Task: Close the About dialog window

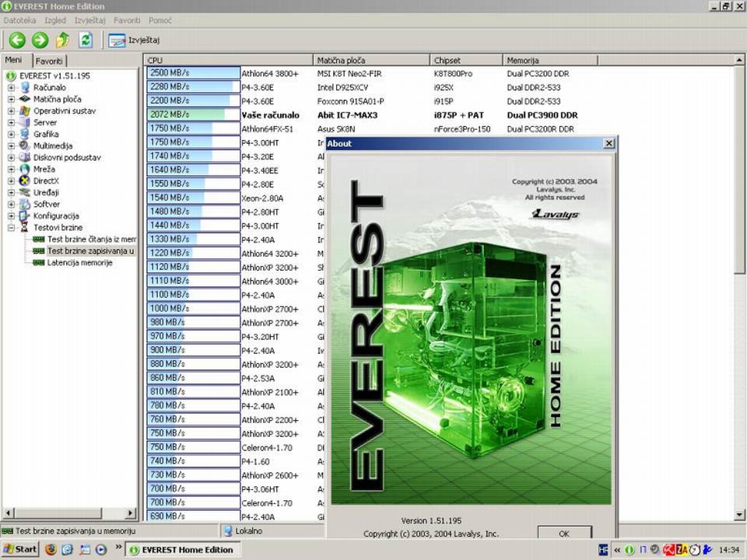Action: point(609,143)
